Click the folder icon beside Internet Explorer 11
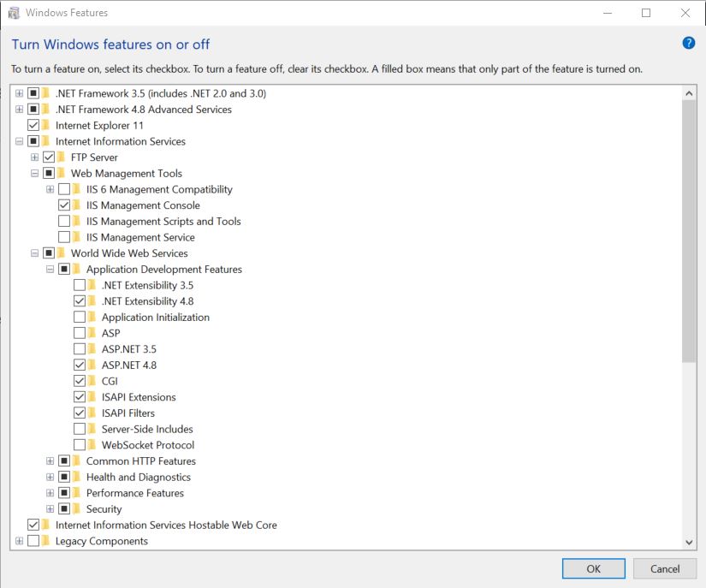 (x=46, y=125)
